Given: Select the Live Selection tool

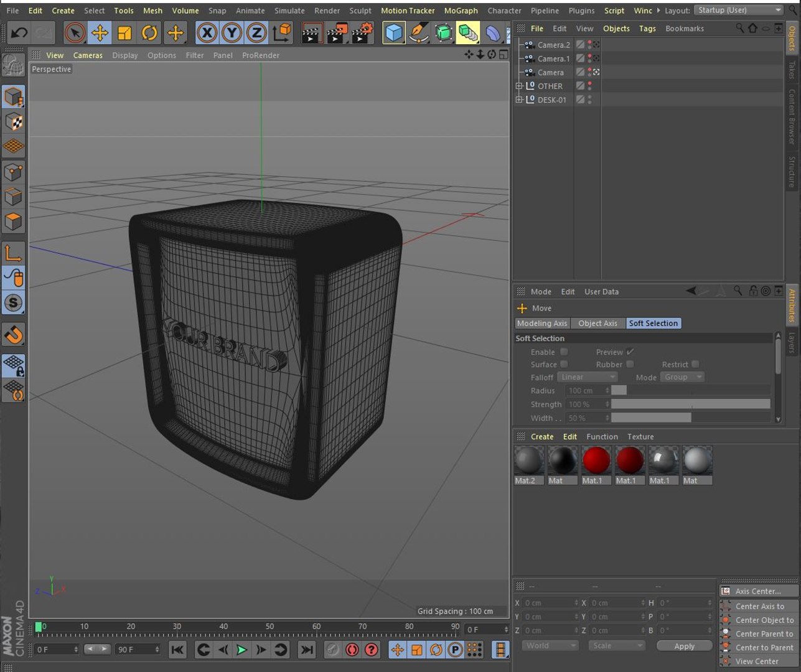Looking at the screenshot, I should coord(75,33).
